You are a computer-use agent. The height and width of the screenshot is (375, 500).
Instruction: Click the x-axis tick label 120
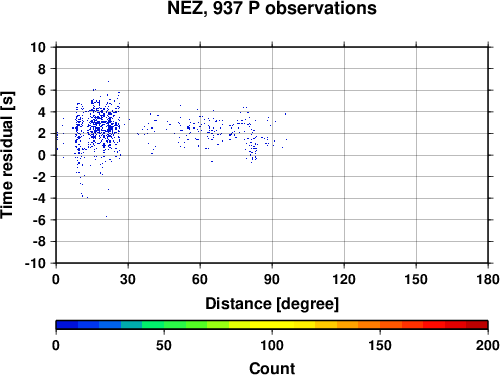point(344,279)
